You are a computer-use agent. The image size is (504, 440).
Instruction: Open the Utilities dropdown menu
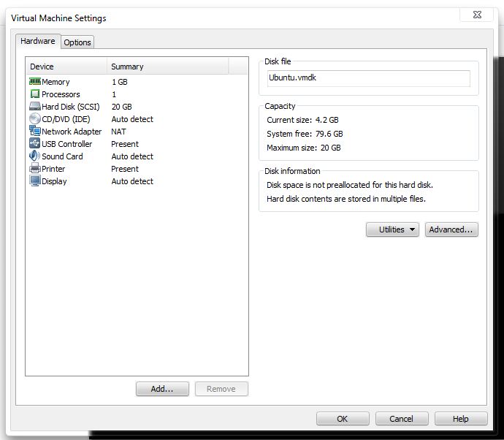[392, 230]
